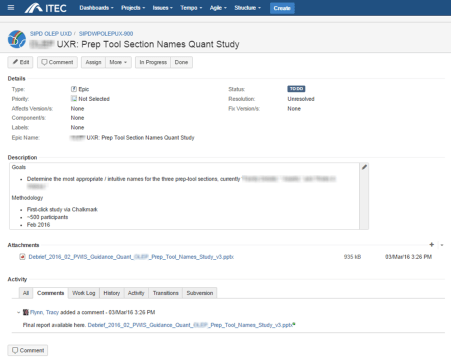
Task: Open the attachments options dropdown arrow
Action: (x=442, y=245)
